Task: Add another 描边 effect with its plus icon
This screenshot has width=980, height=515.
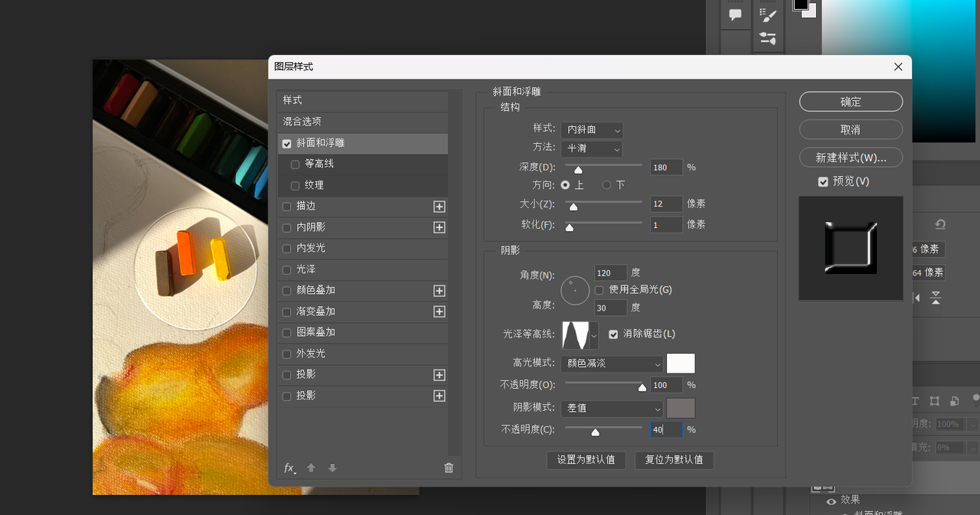Action: point(439,207)
